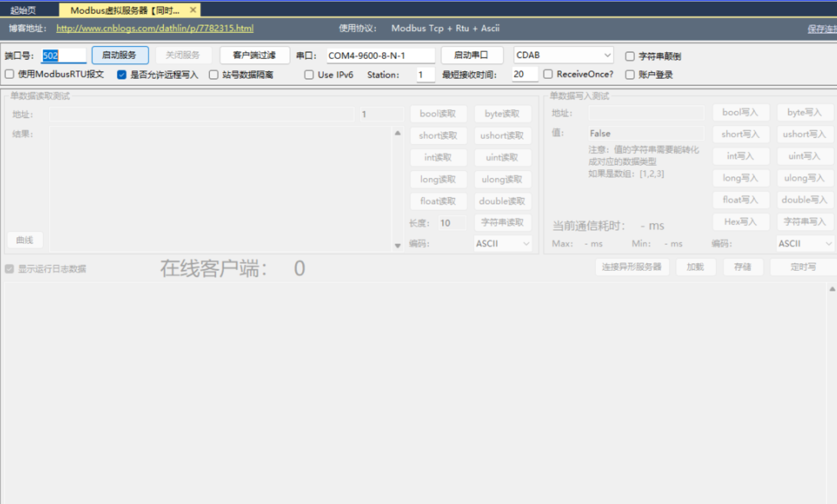837x504 pixels.
Task: Click the 关闭服务 button
Action: (183, 55)
